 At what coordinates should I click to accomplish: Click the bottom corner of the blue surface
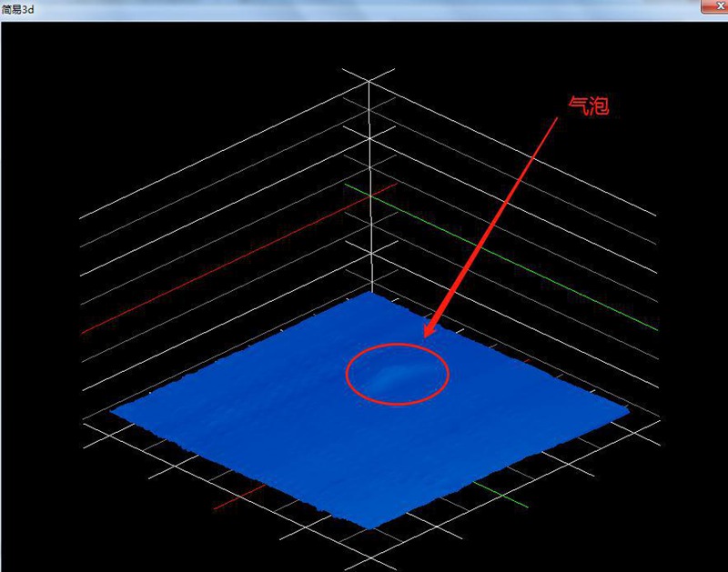370,527
